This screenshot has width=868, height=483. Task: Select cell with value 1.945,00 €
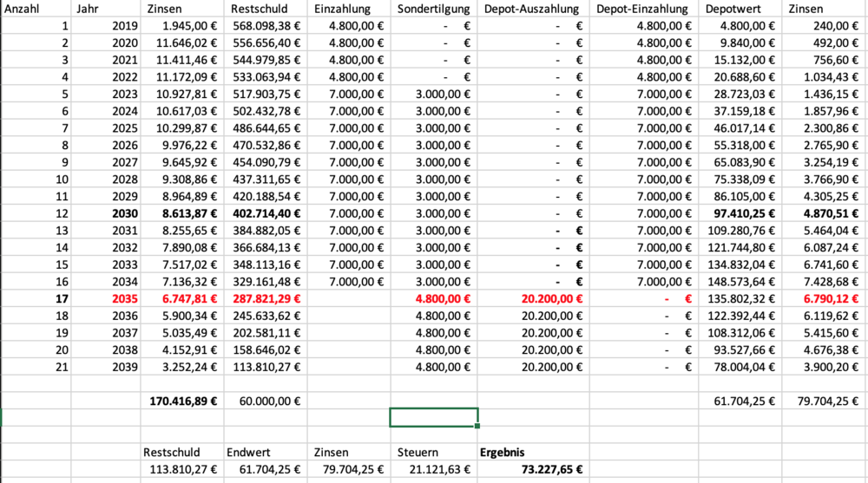tap(182, 26)
